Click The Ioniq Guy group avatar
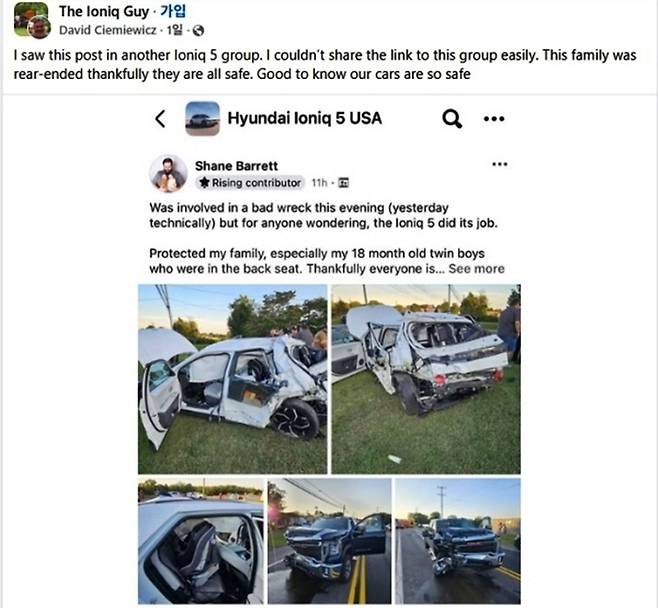Screen dimensions: 658x608 (31, 20)
